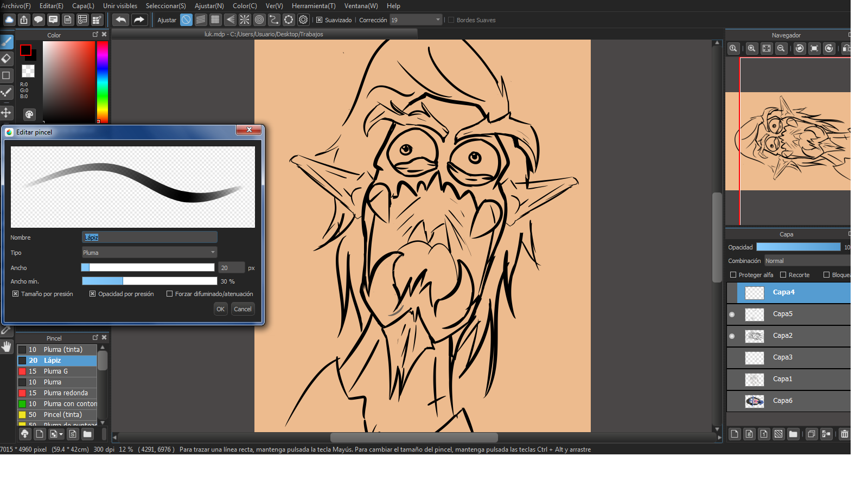The width and height of the screenshot is (868, 488).
Task: Toggle the Suavizado checkbox
Action: coord(320,20)
